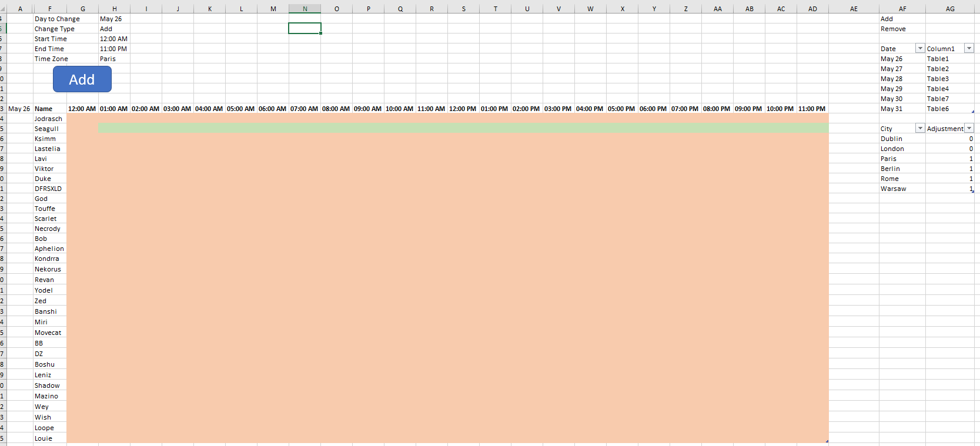Click May 26 date label left of Name
This screenshot has height=446, width=980.
19,109
